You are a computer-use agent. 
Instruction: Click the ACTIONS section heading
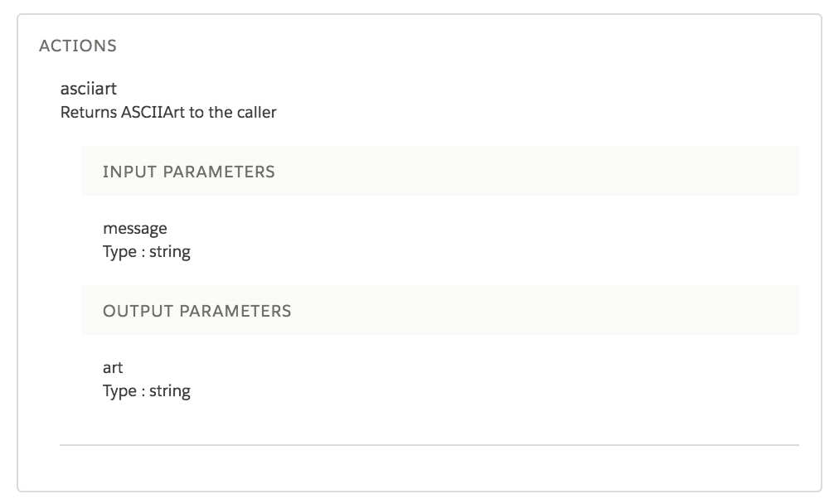click(77, 46)
